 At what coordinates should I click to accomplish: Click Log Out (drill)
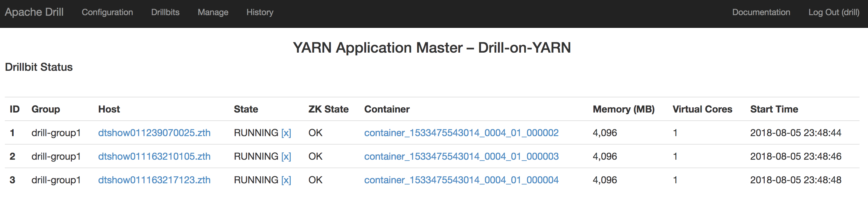834,12
